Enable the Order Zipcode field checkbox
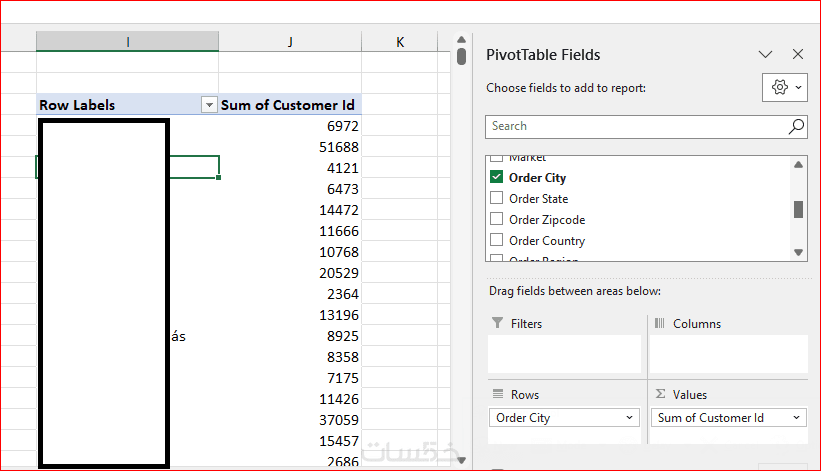Viewport: 821px width, 471px height. click(497, 220)
